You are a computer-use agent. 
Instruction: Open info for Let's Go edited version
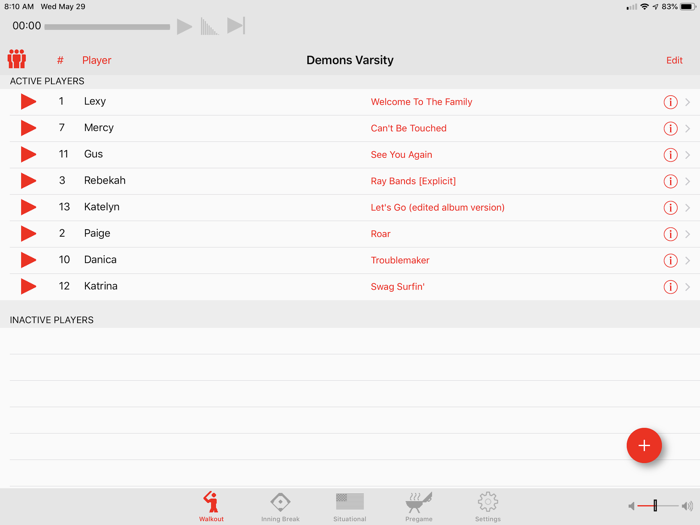pyautogui.click(x=670, y=208)
